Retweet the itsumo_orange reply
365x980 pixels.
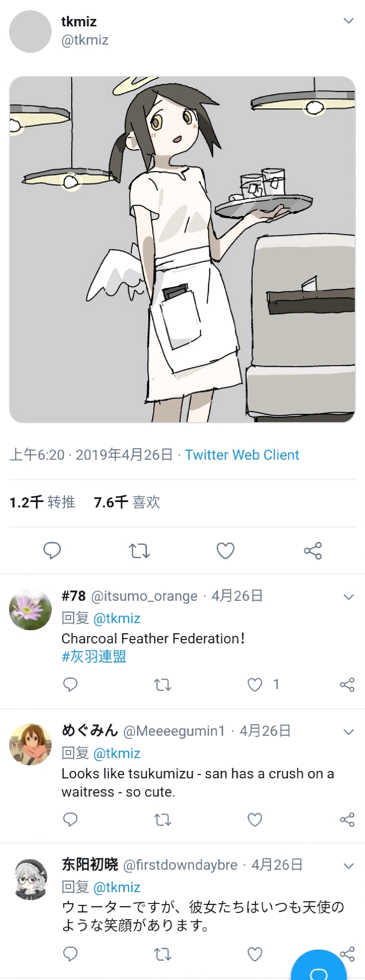click(x=162, y=685)
